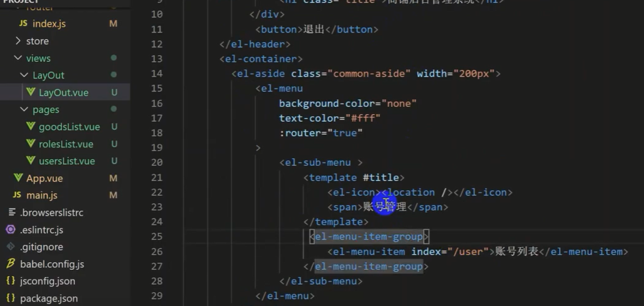Click the M status badge of index.js
The height and width of the screenshot is (306, 644).
click(x=113, y=24)
